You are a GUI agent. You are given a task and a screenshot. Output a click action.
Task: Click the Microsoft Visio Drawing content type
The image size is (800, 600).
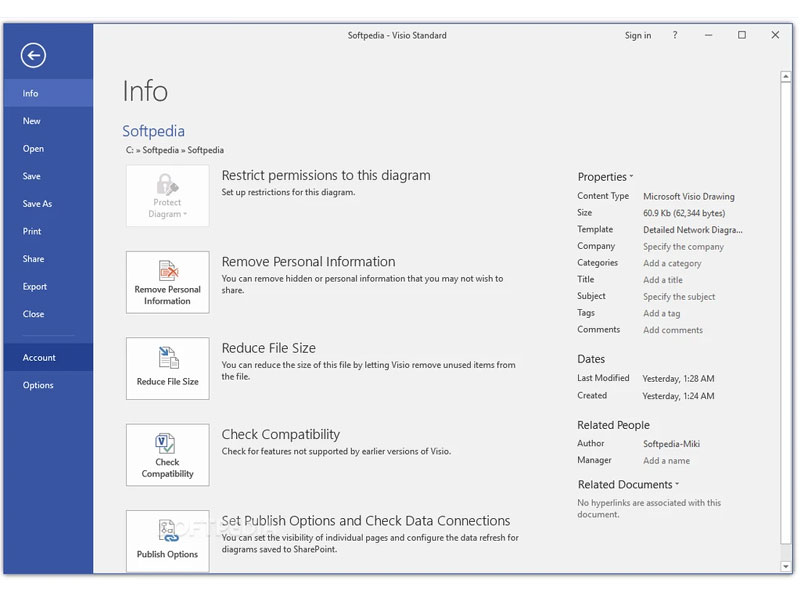pyautogui.click(x=688, y=196)
